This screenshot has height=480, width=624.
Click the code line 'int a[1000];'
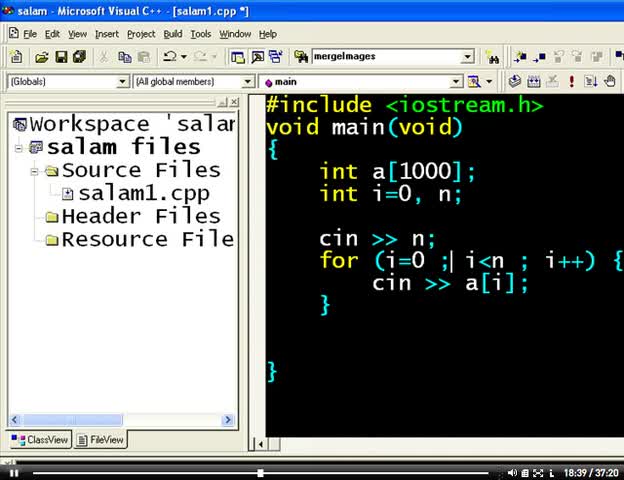[398, 172]
